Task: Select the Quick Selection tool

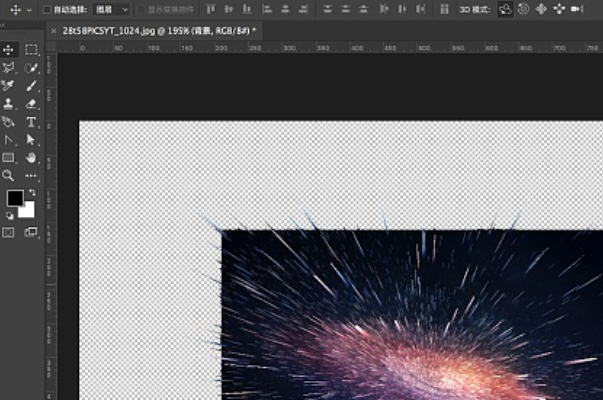Action: (x=31, y=68)
